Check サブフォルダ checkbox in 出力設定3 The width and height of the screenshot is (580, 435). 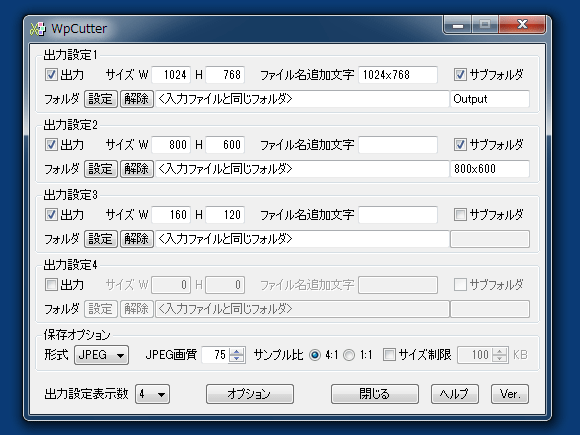[460, 215]
